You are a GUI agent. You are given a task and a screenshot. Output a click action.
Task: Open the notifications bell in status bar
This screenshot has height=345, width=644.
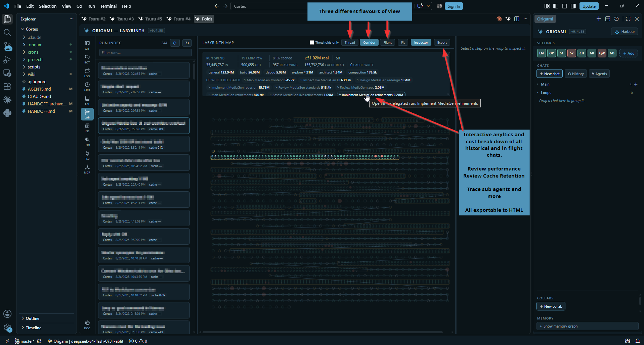(637, 341)
